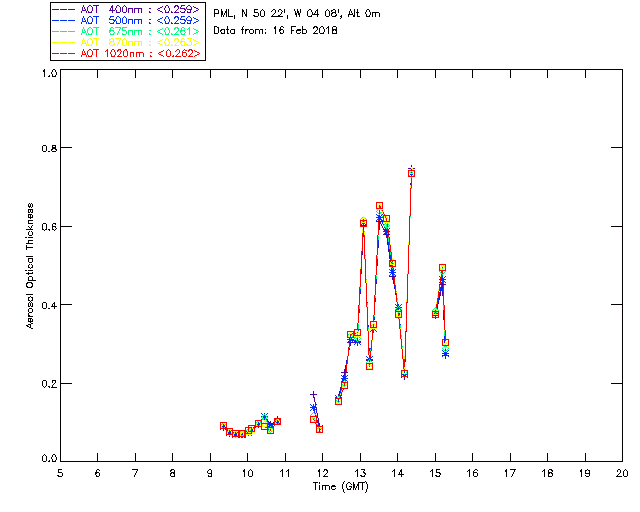
Task: Click the AOT 675nm legend entry
Action: 126,31
